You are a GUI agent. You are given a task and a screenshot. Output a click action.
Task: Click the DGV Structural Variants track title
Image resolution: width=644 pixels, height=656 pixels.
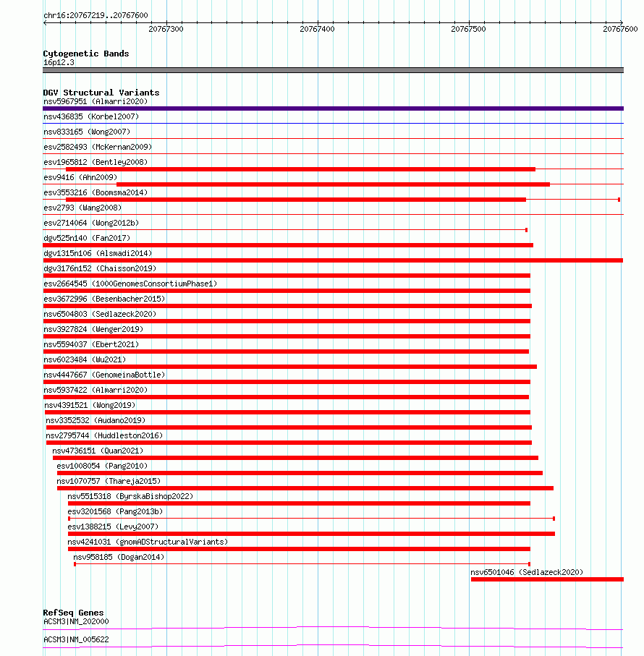tap(101, 93)
